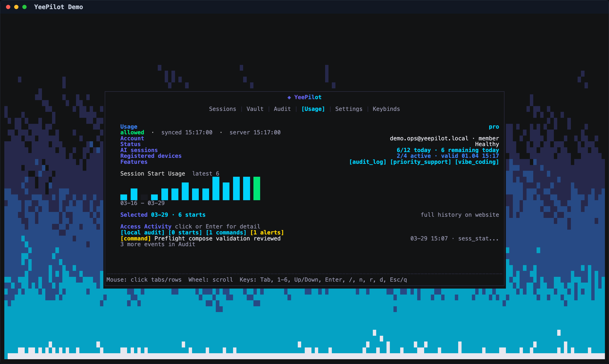The height and width of the screenshot is (364, 609).
Task: Click the [vibe_coding] feature tag
Action: (x=477, y=162)
